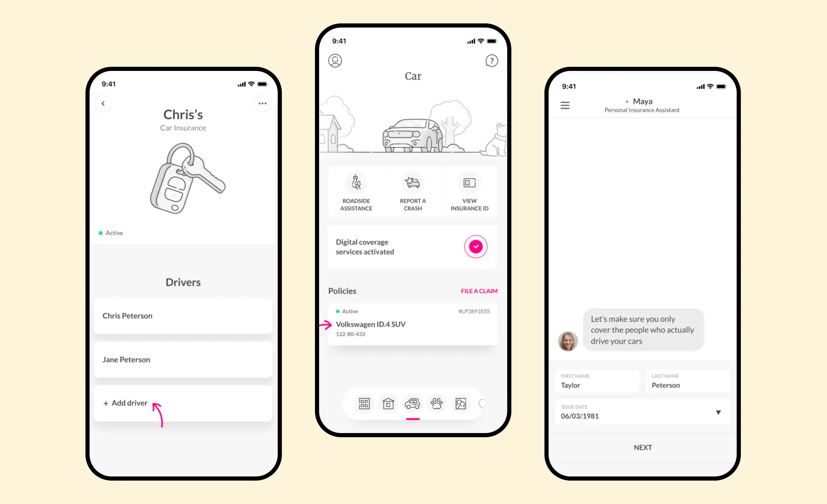
Task: Select the Photos tab in bottom navigation
Action: 460,404
